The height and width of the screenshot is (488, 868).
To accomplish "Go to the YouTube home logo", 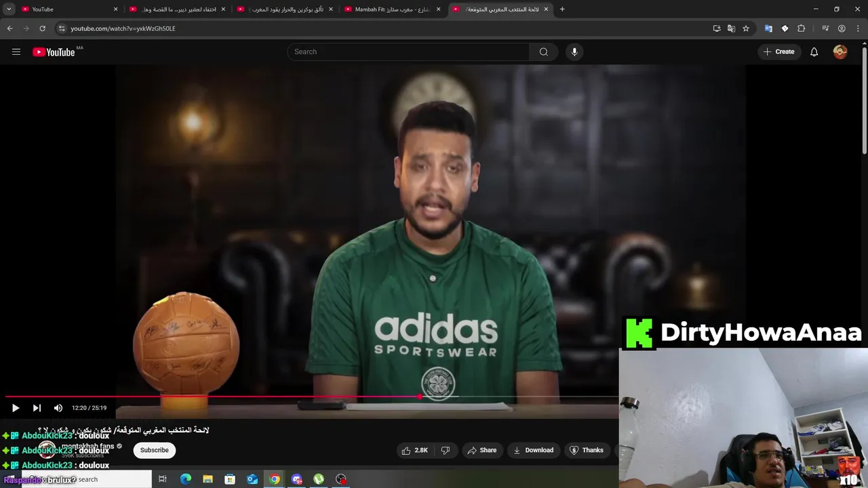I will 54,52.
